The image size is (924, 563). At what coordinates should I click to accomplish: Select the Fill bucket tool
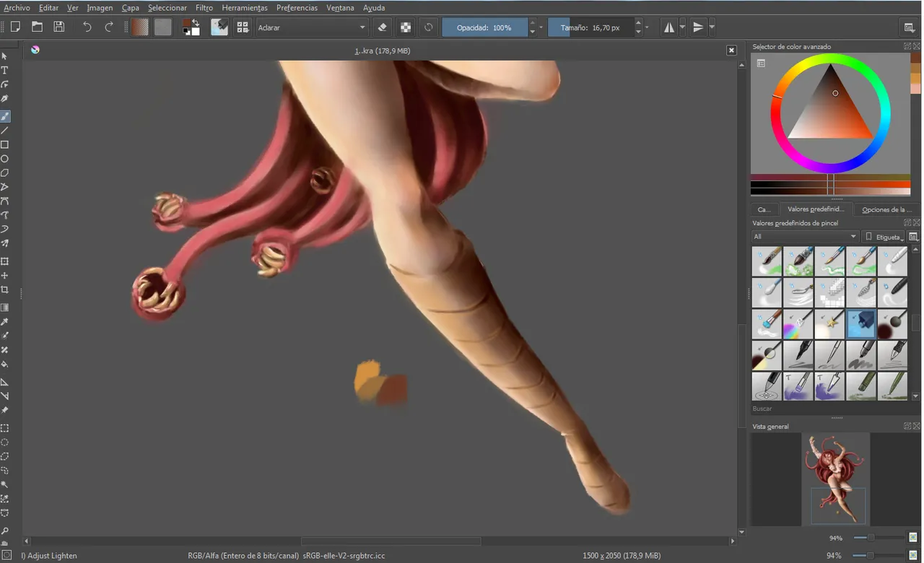pos(4,365)
